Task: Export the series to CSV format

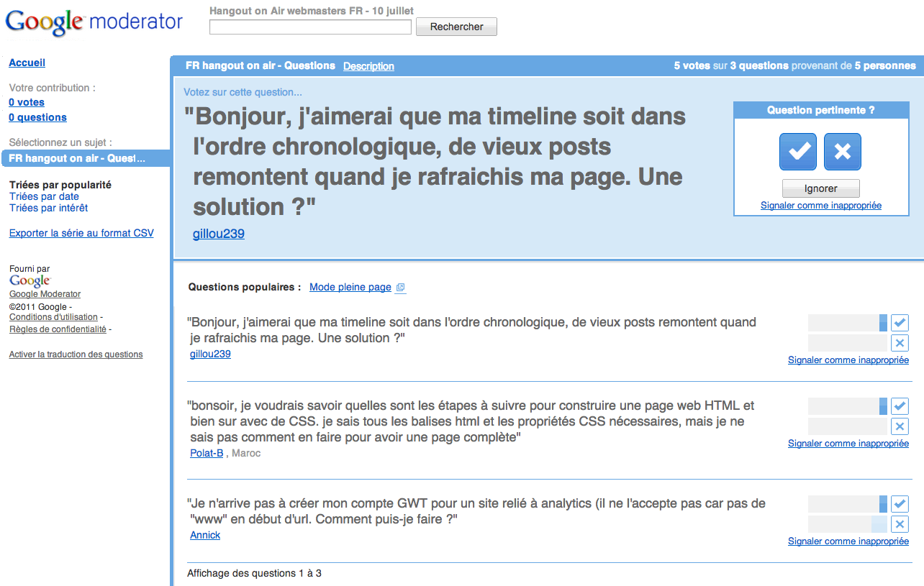Action: [x=81, y=233]
